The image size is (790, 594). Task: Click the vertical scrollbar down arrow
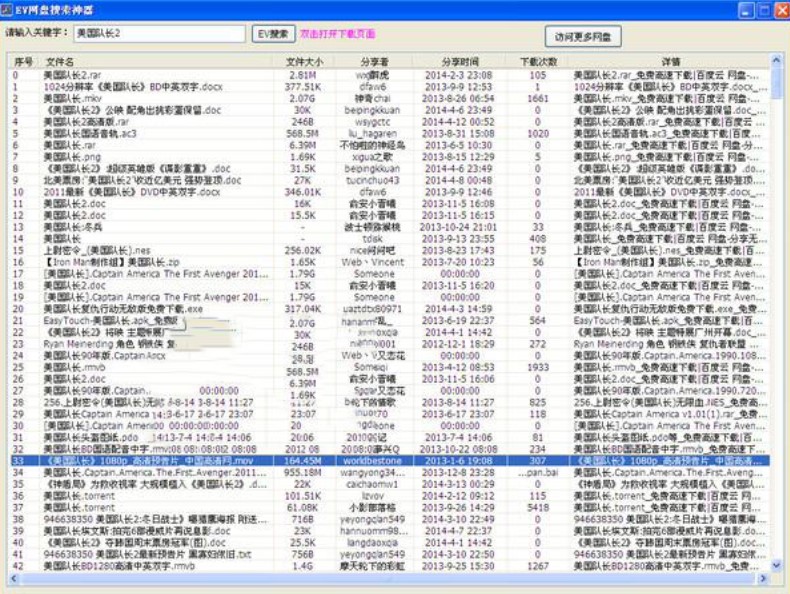(776, 566)
